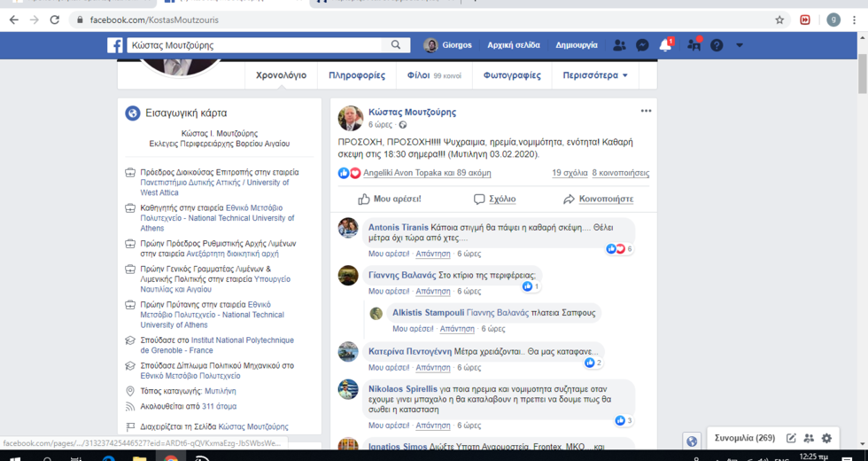Open the Μυτιλήνη hometown link
This screenshot has height=461, width=868.
pos(221,391)
